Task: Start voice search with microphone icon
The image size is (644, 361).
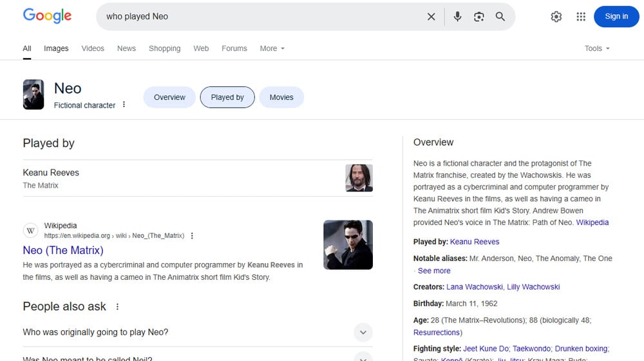Action: [457, 17]
